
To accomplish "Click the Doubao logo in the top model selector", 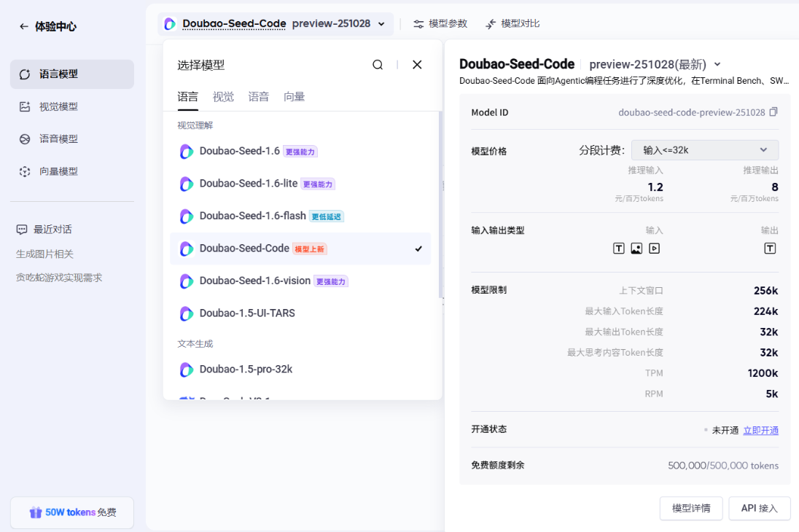I will (x=170, y=24).
